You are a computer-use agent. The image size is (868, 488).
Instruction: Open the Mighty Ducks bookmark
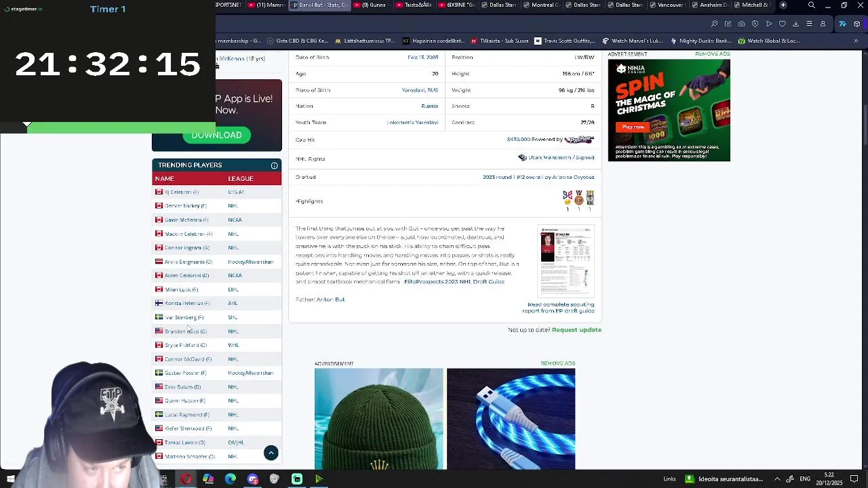coord(701,41)
